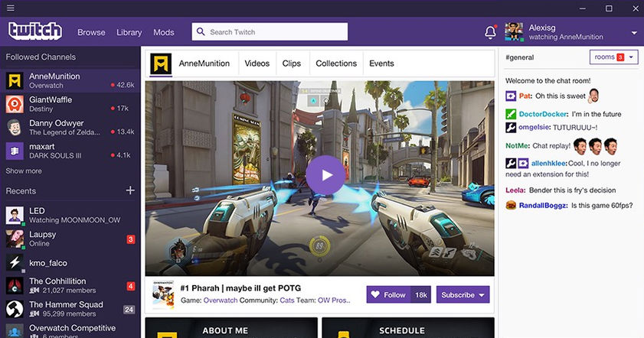Open kmo_falco lightning avatar

coord(15,262)
